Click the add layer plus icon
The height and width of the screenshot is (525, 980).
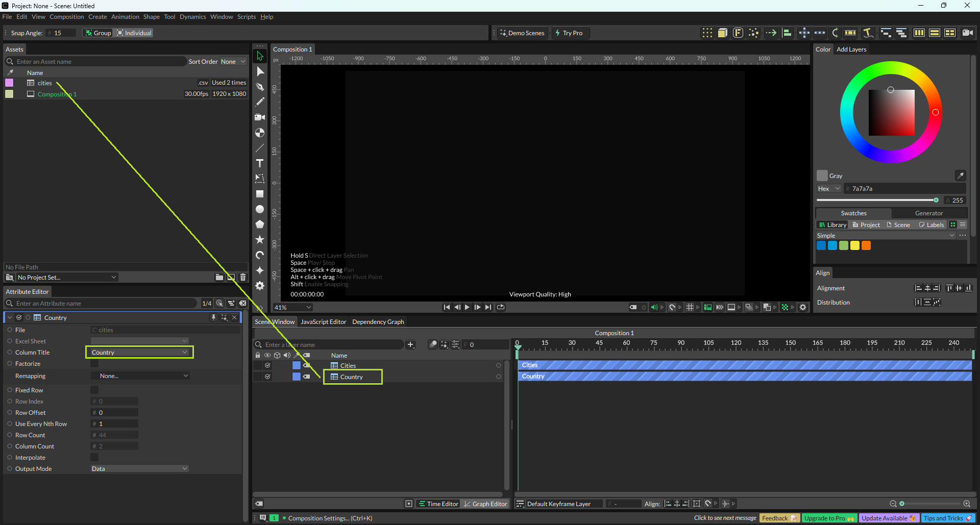pos(410,345)
